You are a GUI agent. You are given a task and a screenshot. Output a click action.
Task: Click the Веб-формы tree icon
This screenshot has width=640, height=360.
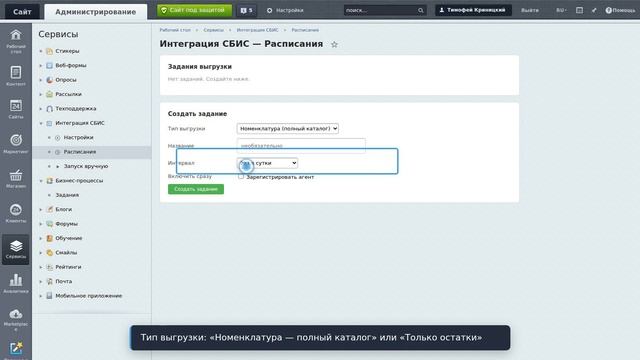click(49, 65)
